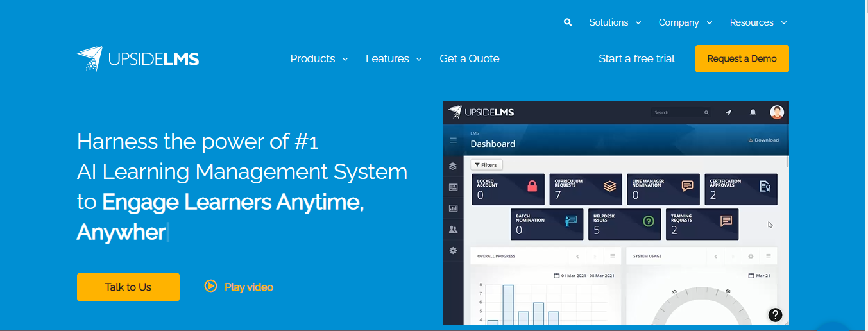
Task: Click the OVERALL PROGRESS panel heading
Action: click(496, 256)
